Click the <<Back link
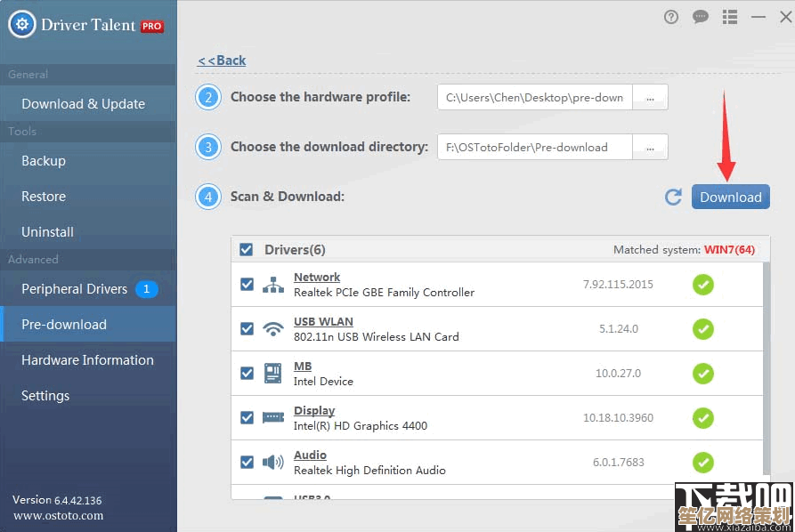795x532 pixels. point(222,60)
